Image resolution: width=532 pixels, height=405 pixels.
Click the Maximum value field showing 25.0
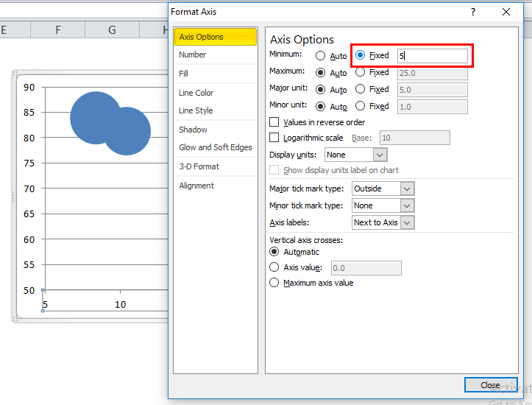point(433,73)
